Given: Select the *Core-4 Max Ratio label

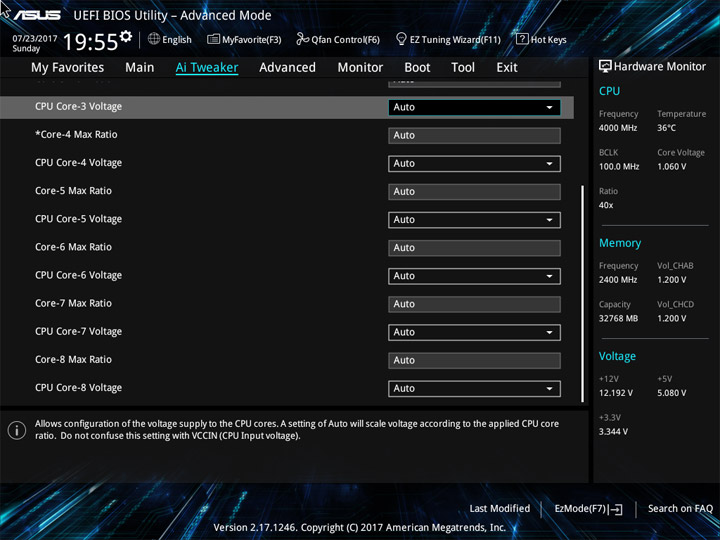Looking at the screenshot, I should point(76,135).
